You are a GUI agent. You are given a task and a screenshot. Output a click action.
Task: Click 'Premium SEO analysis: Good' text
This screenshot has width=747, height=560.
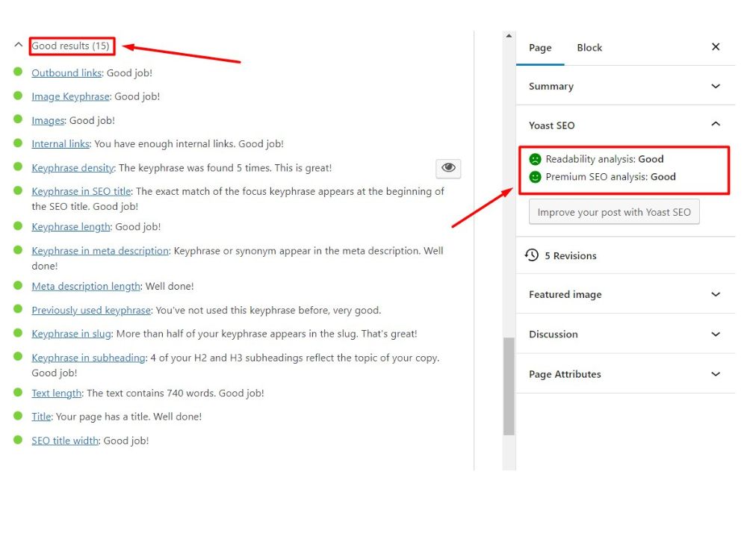611,177
